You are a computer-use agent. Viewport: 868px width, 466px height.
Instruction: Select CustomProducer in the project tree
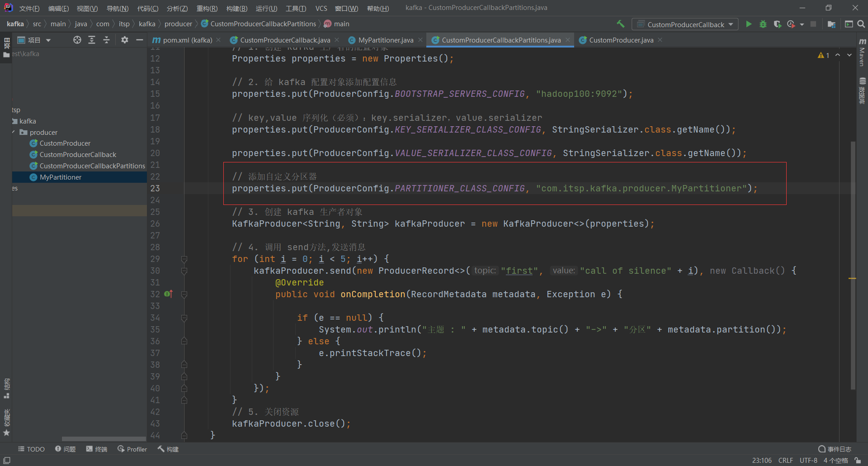65,143
